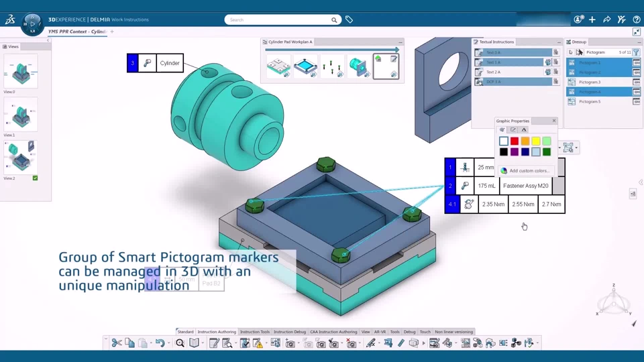
Task: Switch to the CAA Instruction Authoring tab
Action: coord(333,332)
